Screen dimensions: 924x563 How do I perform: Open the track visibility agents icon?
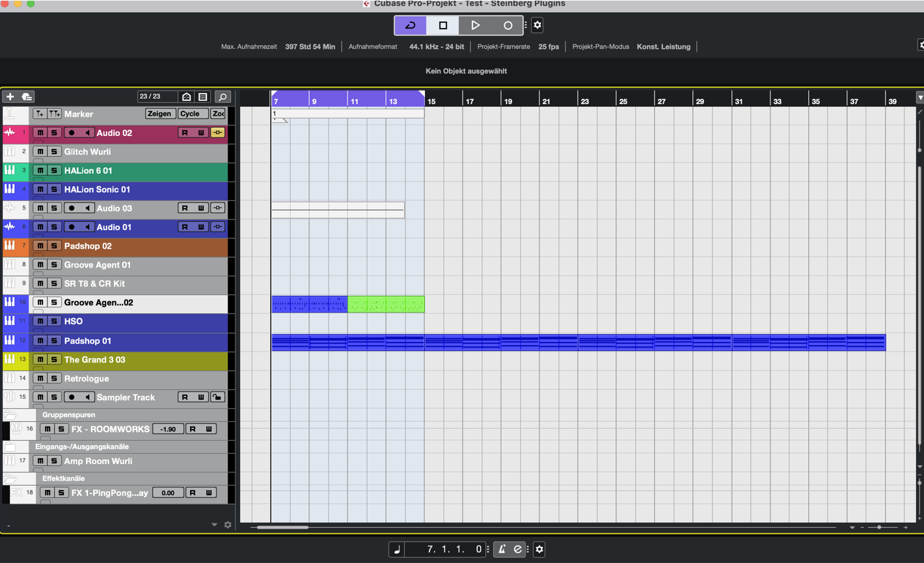[187, 97]
